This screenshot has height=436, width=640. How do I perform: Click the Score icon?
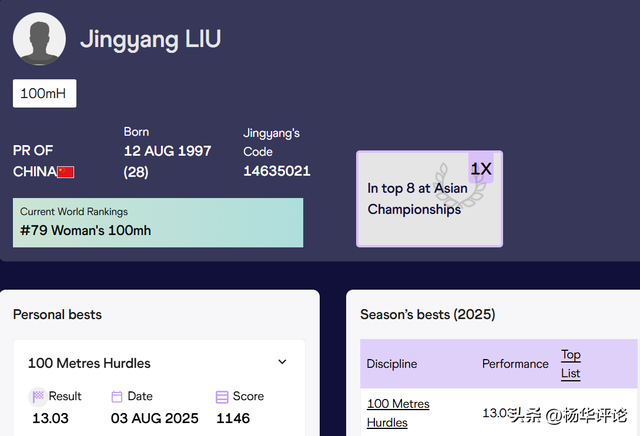point(222,396)
